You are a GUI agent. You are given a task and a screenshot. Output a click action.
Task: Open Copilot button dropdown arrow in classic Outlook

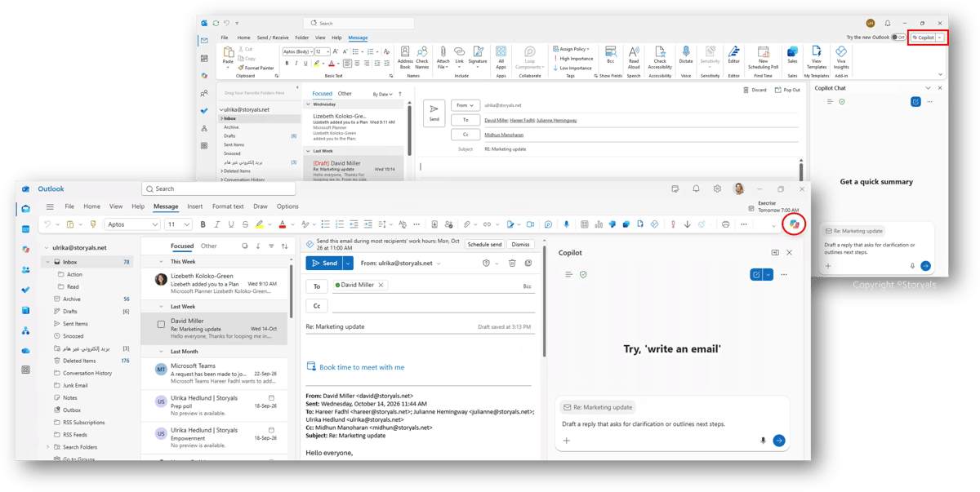[x=940, y=38]
